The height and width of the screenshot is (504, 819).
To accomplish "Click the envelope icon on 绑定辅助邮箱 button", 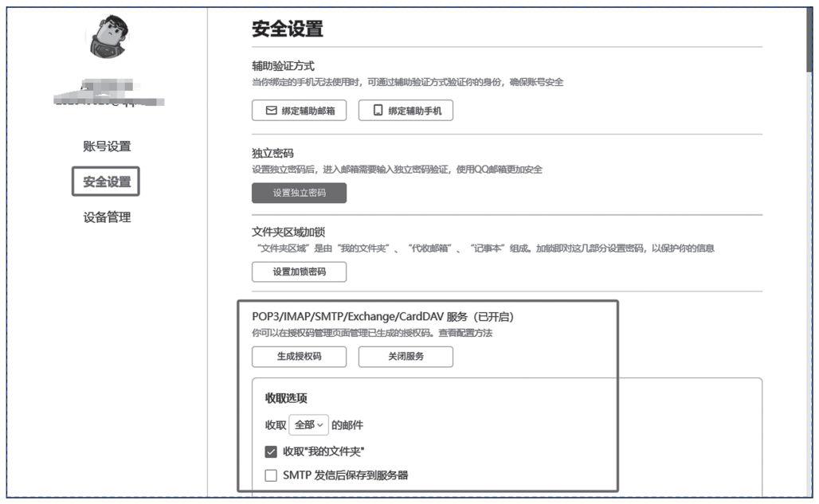I will click(272, 110).
